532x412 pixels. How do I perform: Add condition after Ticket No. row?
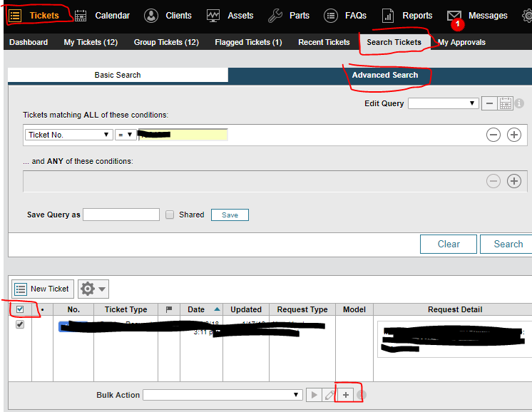point(514,135)
